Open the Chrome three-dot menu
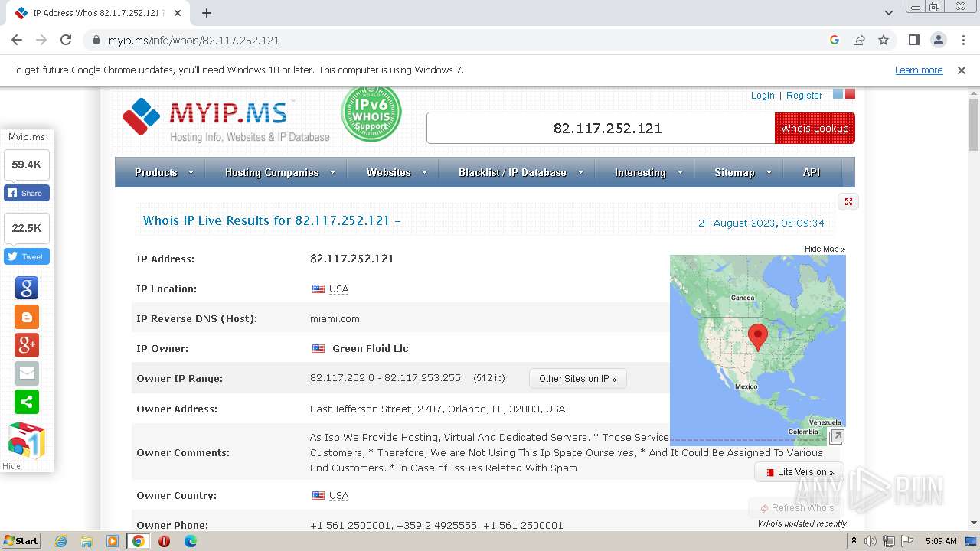The height and width of the screenshot is (551, 980). point(963,41)
